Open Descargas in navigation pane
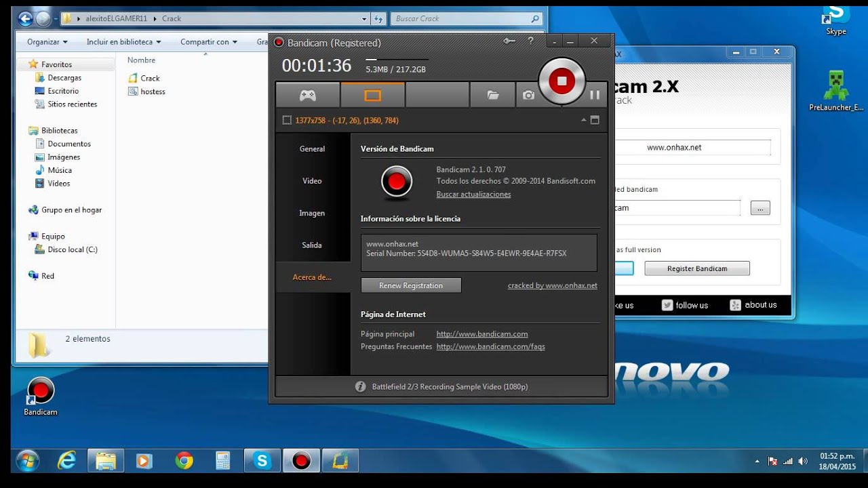Viewport: 868px width, 488px height. [64, 78]
